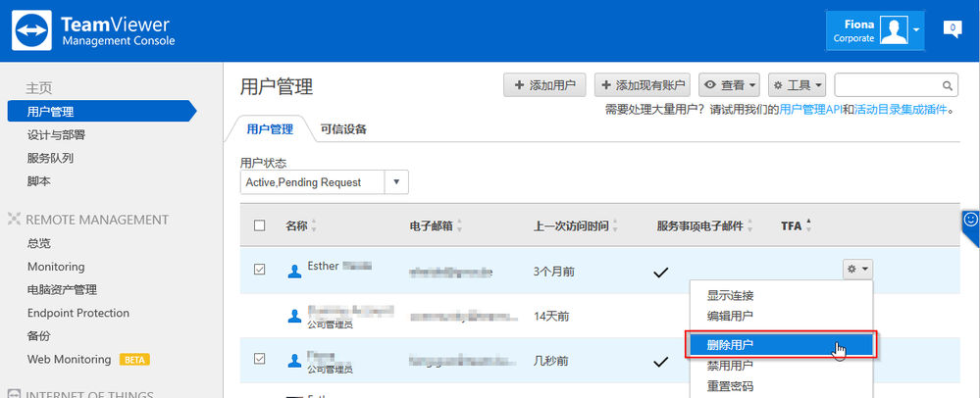Click Fiona's profile avatar icon

894,30
